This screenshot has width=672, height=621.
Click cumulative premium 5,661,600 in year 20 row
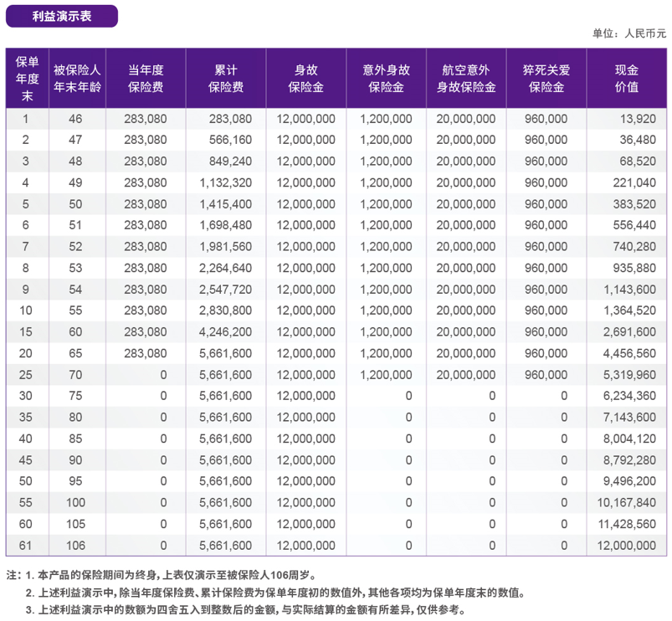tap(226, 353)
